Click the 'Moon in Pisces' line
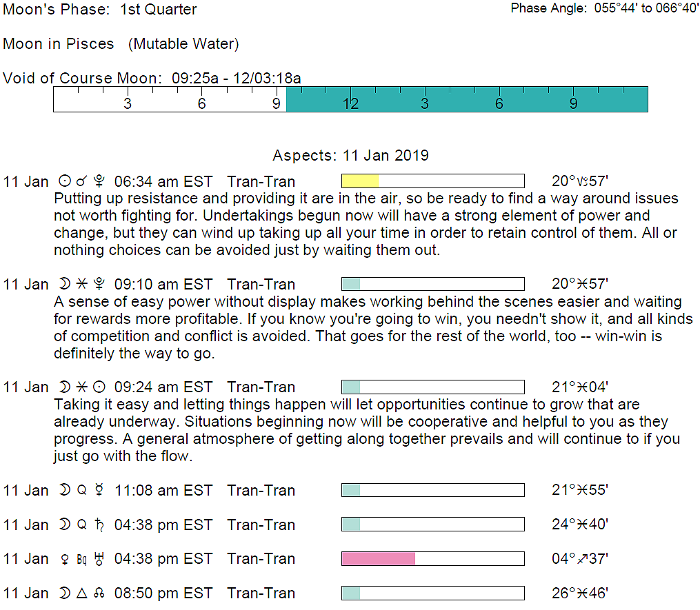Screen dimensions: 700x610 pos(121,44)
